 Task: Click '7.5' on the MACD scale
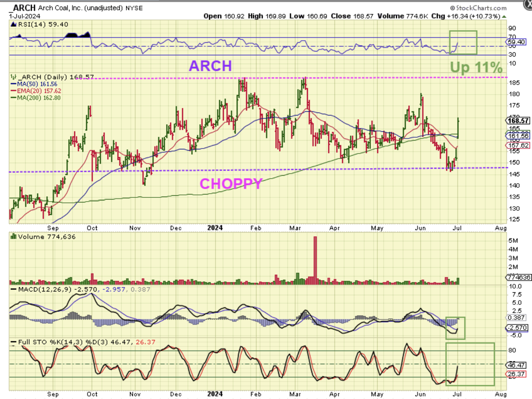click(517, 294)
